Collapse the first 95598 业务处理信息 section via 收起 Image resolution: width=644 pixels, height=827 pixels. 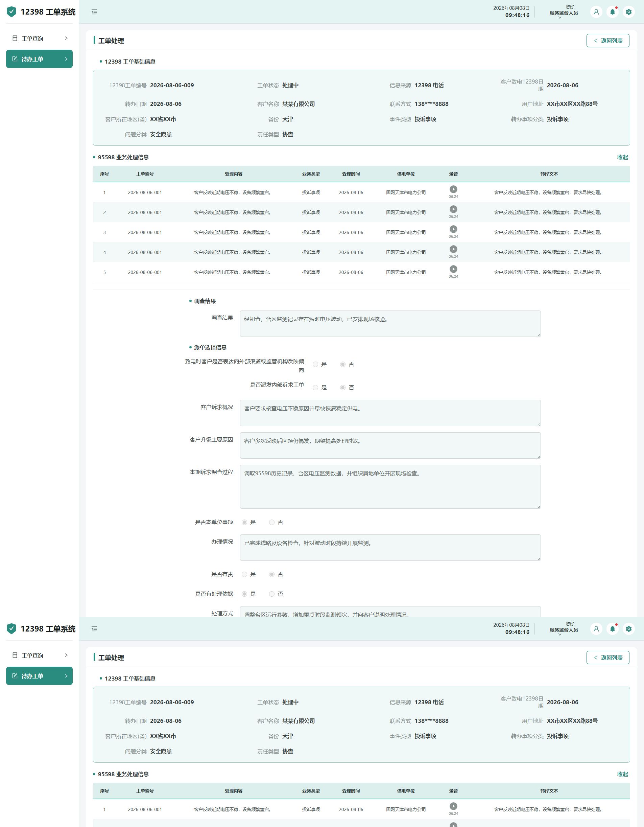point(622,157)
